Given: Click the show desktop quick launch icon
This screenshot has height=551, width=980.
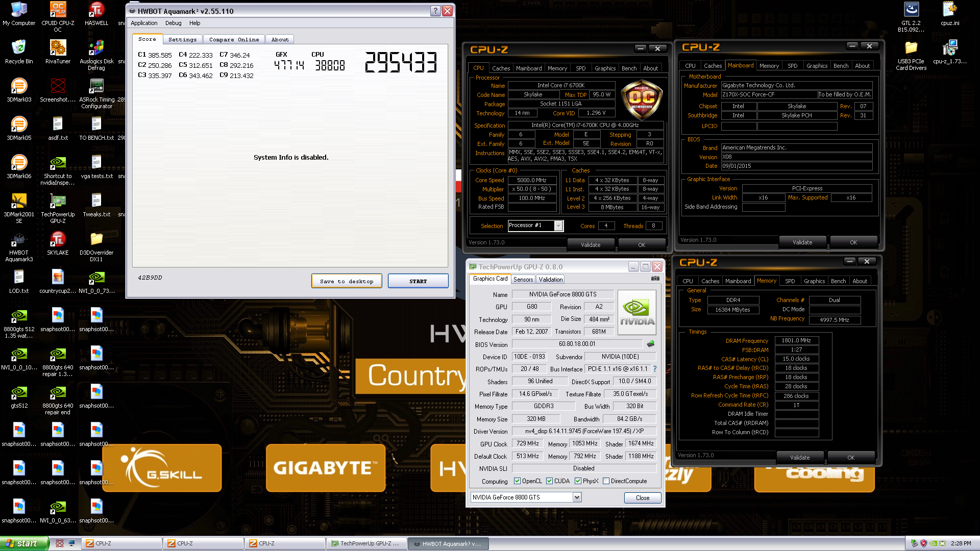Looking at the screenshot, I should (71, 543).
